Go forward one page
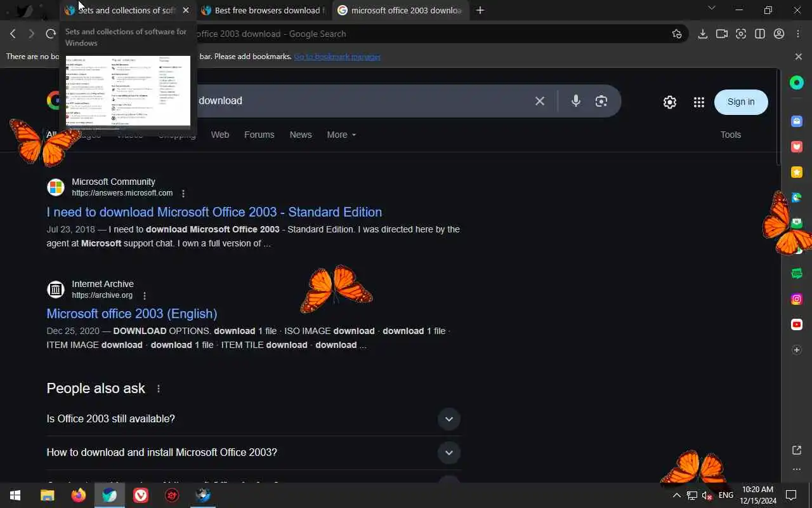The height and width of the screenshot is (508, 812). coord(31,34)
